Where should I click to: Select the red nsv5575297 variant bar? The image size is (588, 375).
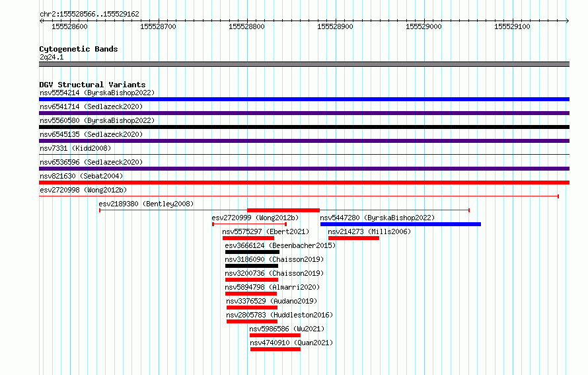tap(248, 238)
